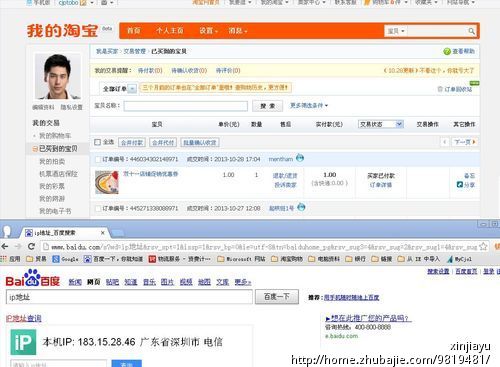Expand 更多筛选条件 filter options
This screenshot has width=500, height=367.
(309, 106)
